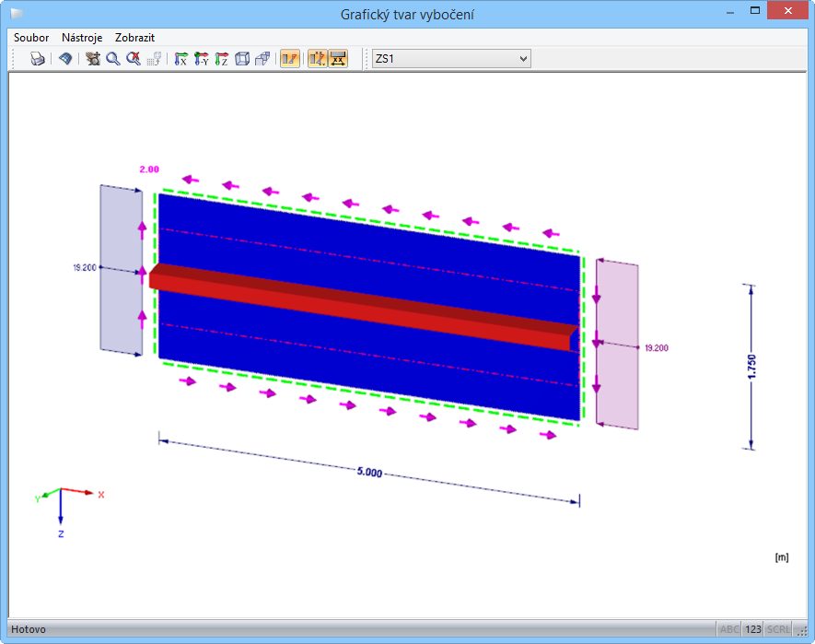Viewport: 815px width, 644px height.
Task: Click the magenta 2.00 load value
Action: pyautogui.click(x=149, y=170)
